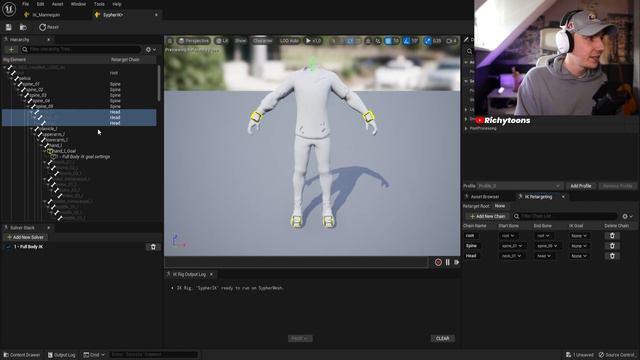640x360 pixels.
Task: Open the End Bone dropdown for Head chain
Action: tap(544, 256)
